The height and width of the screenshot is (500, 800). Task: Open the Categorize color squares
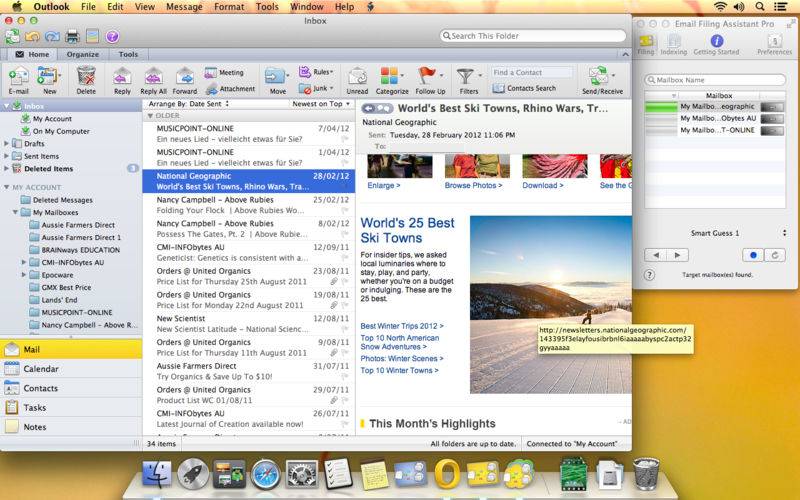pos(389,76)
